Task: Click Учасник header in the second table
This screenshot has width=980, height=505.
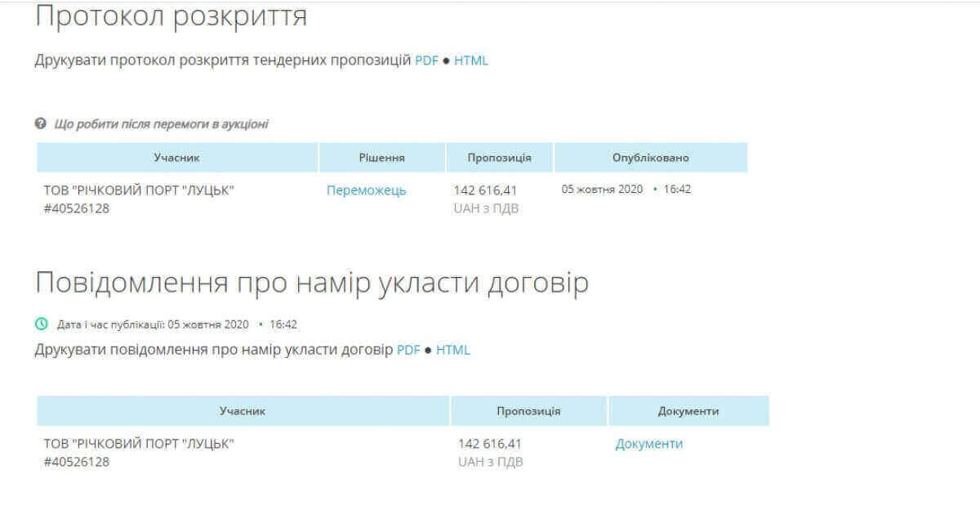Action: click(x=243, y=411)
